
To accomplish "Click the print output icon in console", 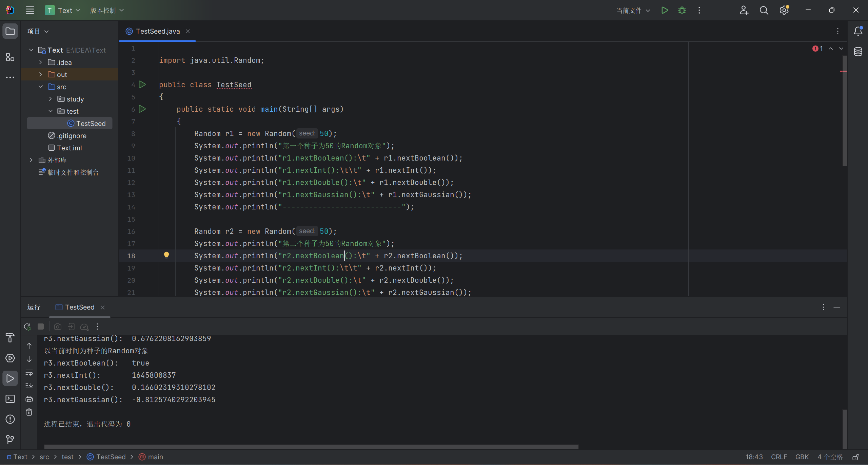I will 29,399.
